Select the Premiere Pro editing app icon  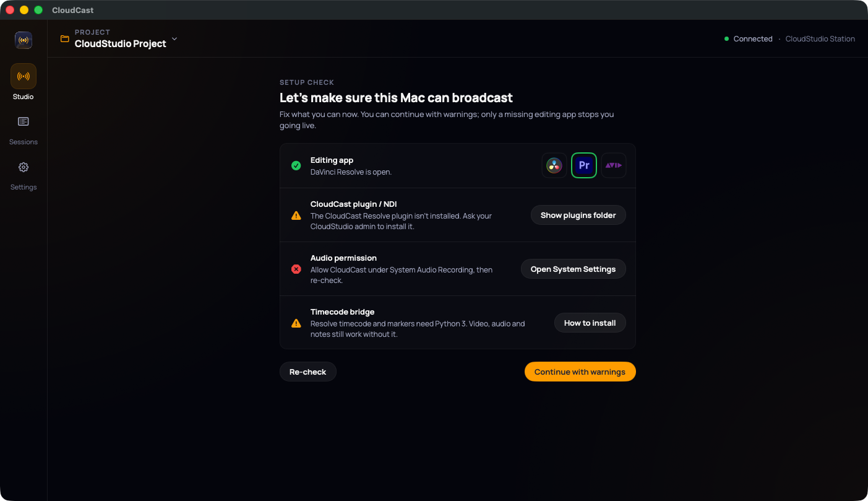(x=584, y=165)
